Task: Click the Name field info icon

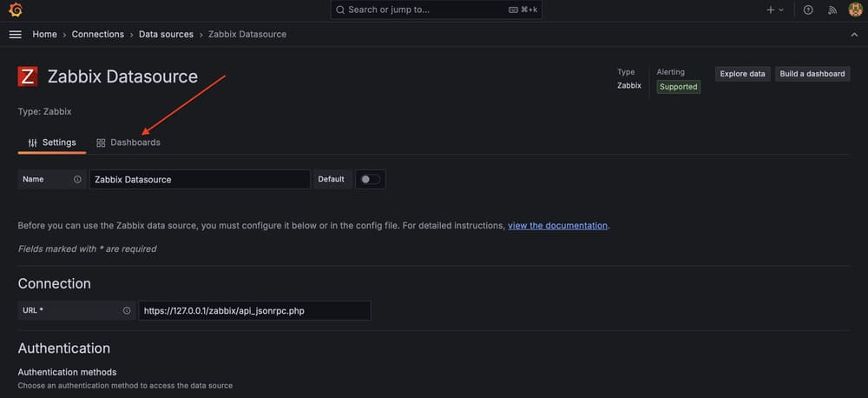Action: [77, 179]
